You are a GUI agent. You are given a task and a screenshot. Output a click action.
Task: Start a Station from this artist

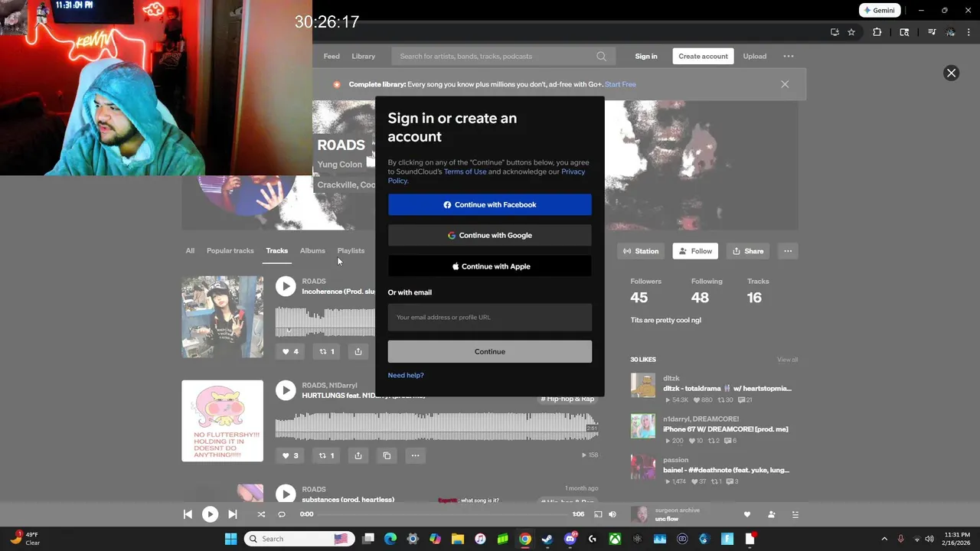(x=641, y=251)
